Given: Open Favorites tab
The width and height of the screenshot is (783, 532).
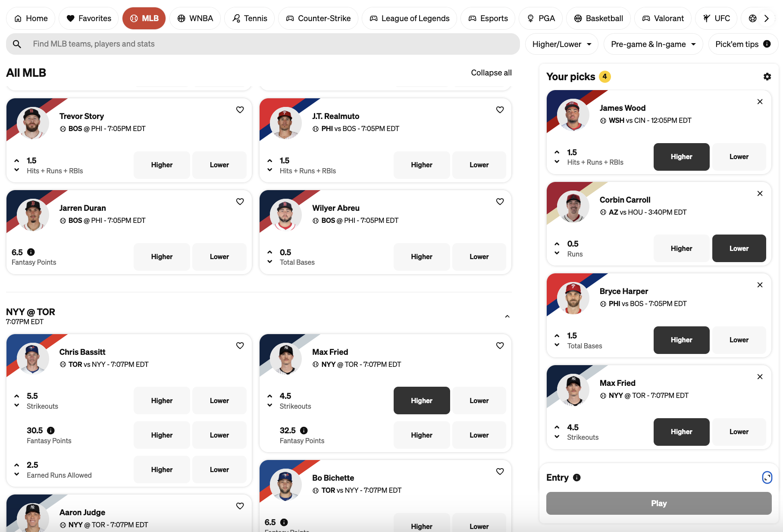Looking at the screenshot, I should pos(88,19).
